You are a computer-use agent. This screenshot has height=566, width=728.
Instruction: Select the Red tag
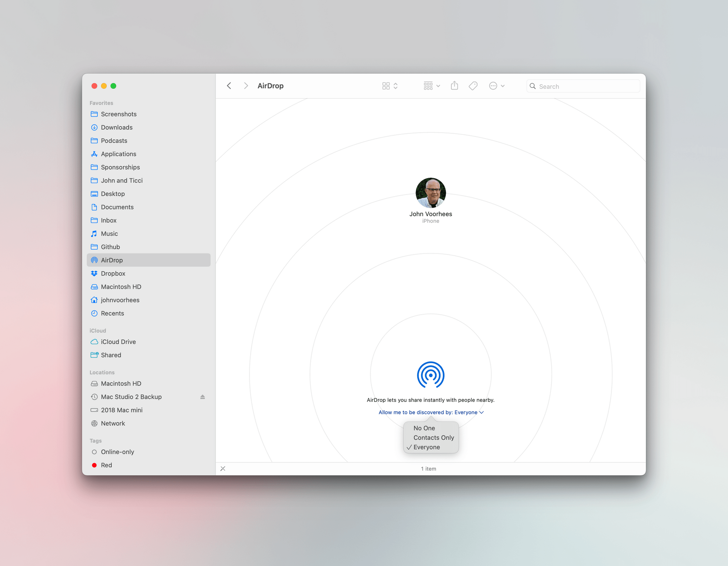pos(149,465)
